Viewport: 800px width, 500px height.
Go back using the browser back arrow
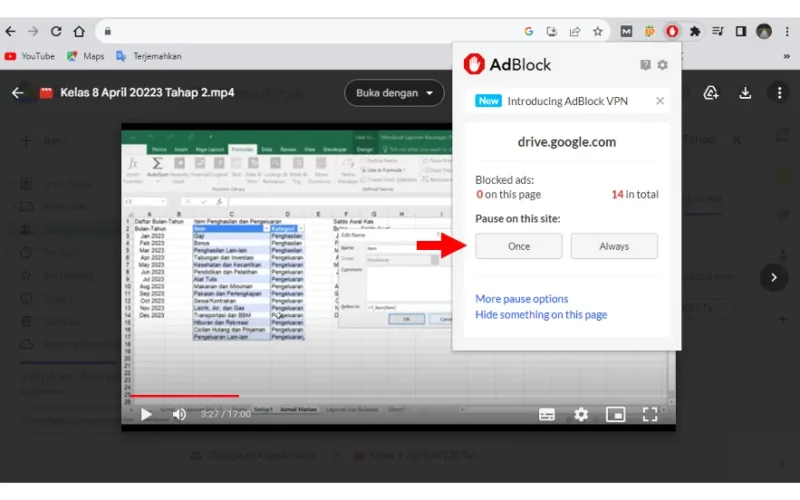[x=10, y=32]
